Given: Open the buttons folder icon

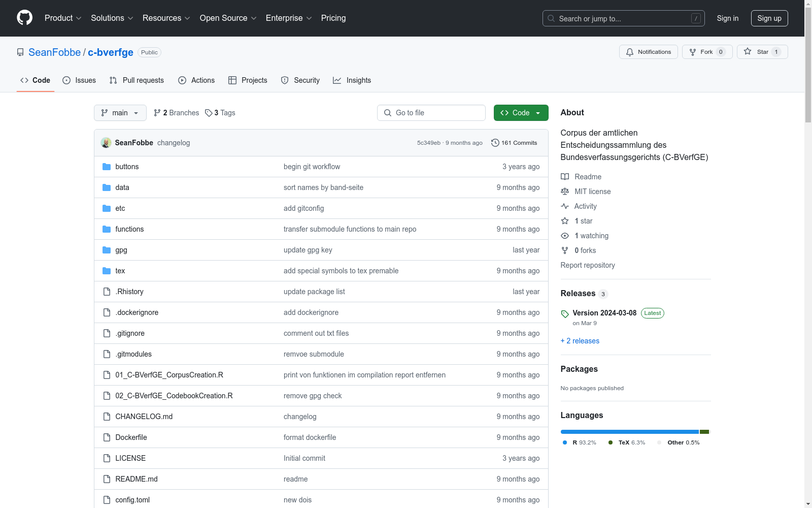Looking at the screenshot, I should pyautogui.click(x=107, y=167).
